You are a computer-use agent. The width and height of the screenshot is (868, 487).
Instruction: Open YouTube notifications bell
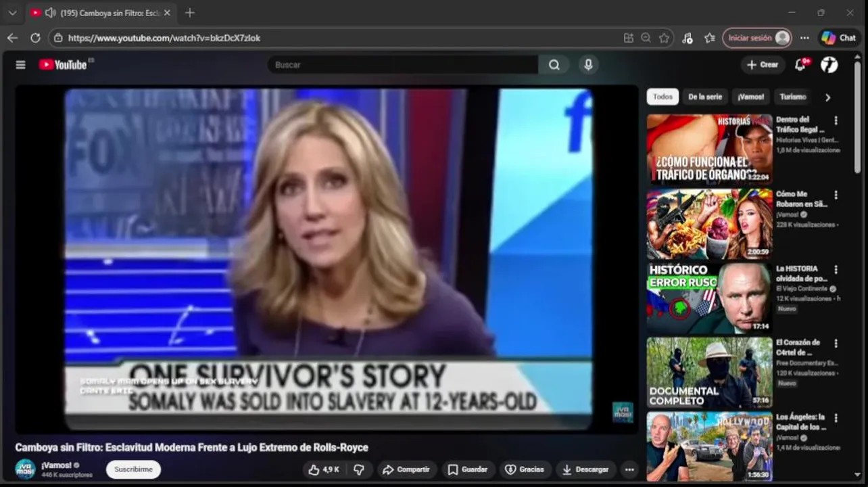coord(801,64)
